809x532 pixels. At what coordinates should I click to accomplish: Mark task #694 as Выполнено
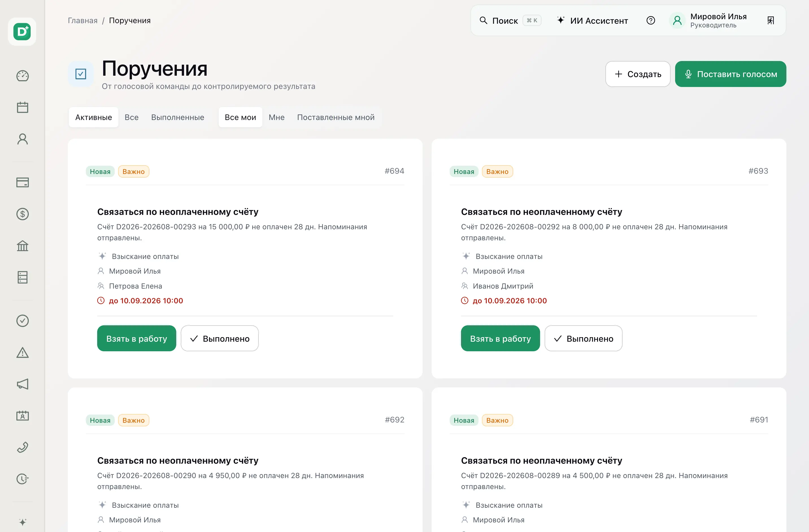[219, 338]
